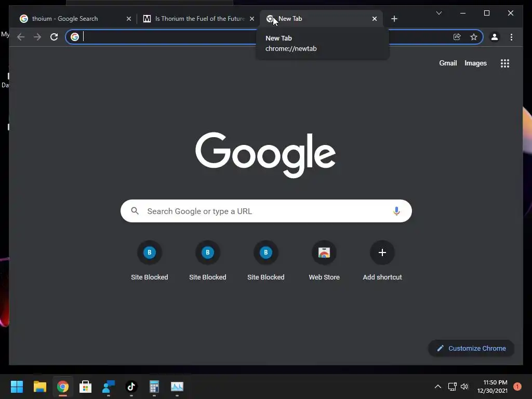Open the Web Store shortcut

(x=324, y=261)
